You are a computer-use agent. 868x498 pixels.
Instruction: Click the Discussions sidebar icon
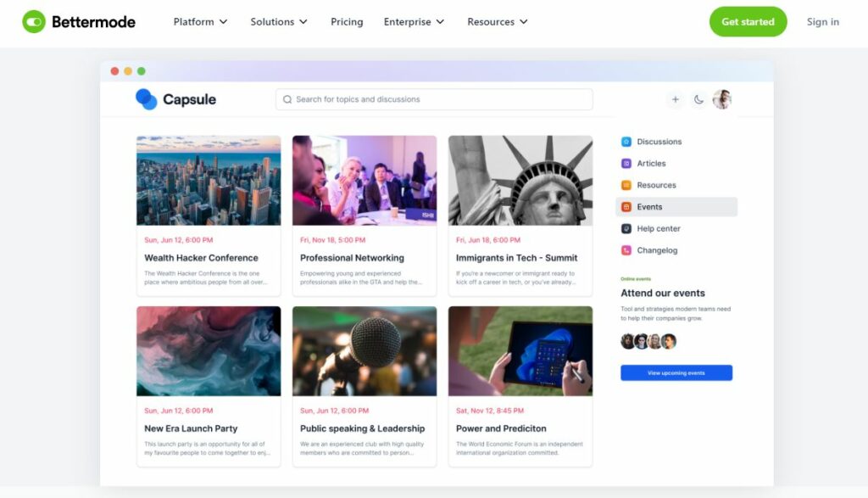pos(626,142)
